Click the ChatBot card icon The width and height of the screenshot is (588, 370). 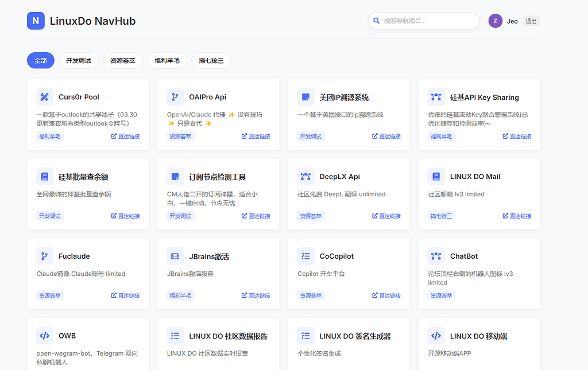coord(436,256)
